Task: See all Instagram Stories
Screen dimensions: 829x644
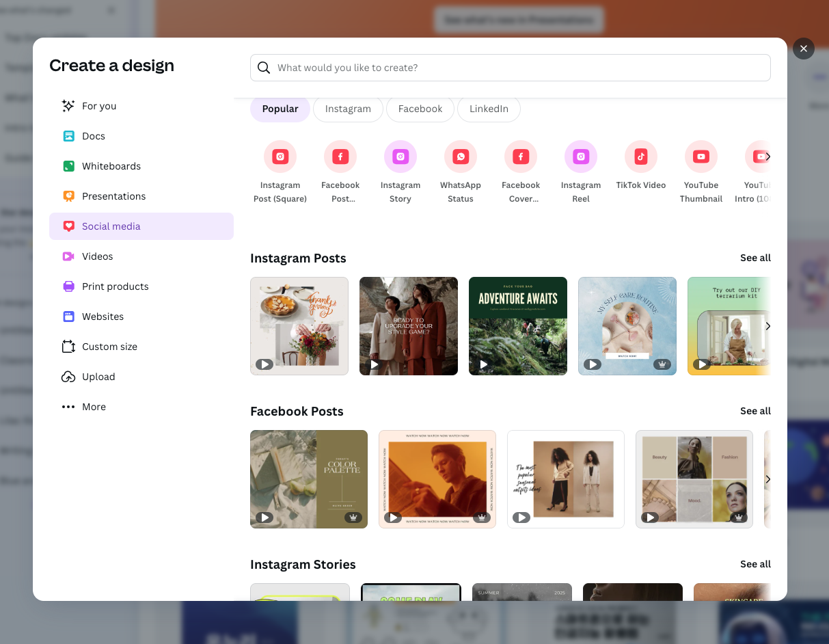Action: (x=755, y=564)
